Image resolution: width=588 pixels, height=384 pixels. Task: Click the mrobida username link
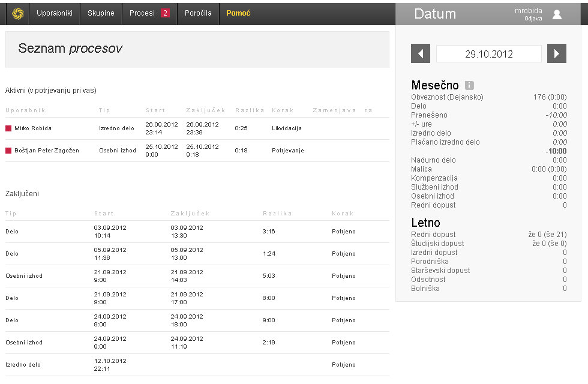528,10
